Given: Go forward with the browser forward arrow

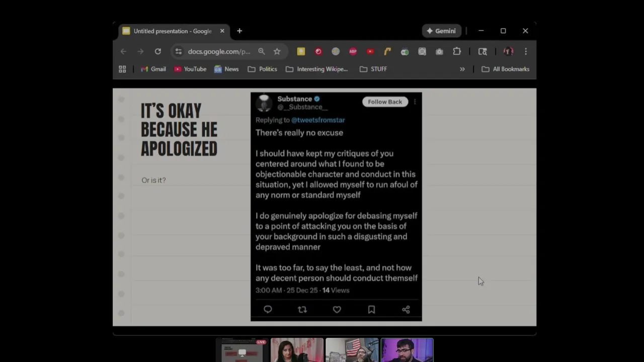Looking at the screenshot, I should click(x=140, y=51).
